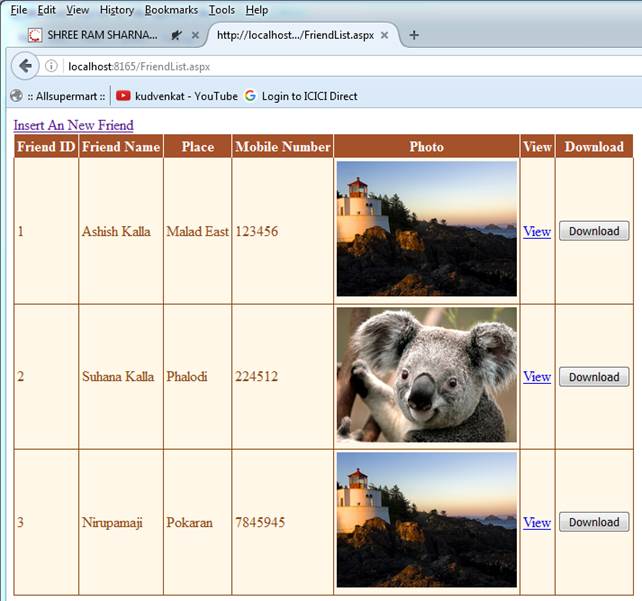This screenshot has width=642, height=601.
Task: Click the Place column header
Action: pos(198,147)
